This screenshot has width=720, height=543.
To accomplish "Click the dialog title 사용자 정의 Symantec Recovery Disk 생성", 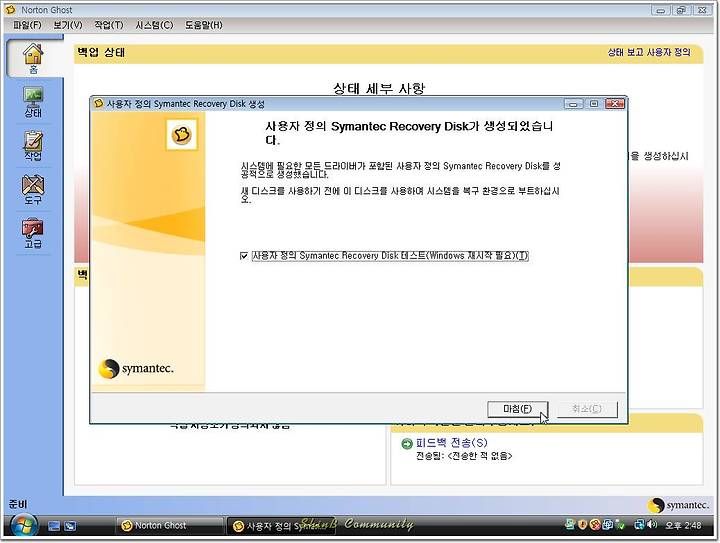I will pos(186,104).
